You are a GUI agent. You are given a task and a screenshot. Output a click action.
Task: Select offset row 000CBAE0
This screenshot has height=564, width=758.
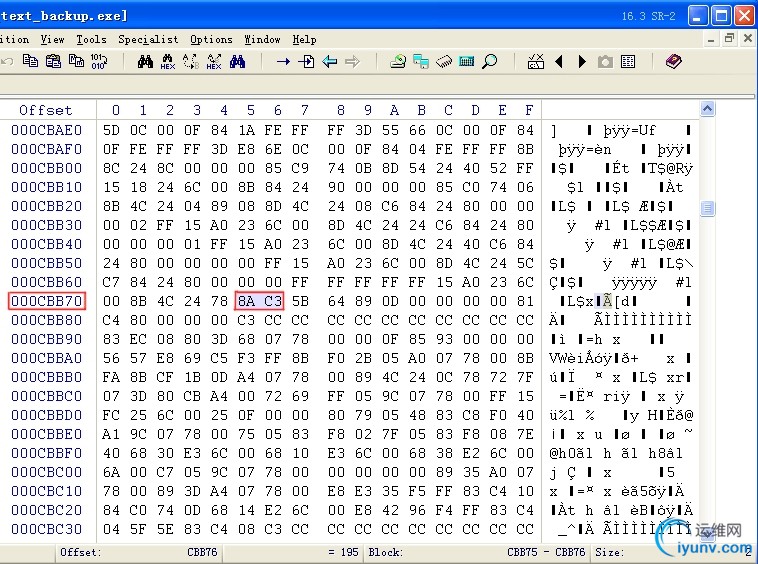click(x=47, y=130)
